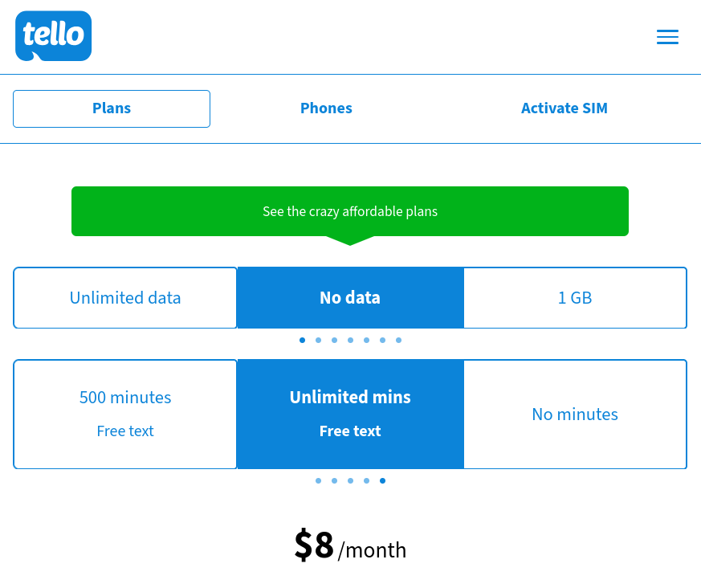Image resolution: width=701 pixels, height=588 pixels.
Task: Switch to the Plans tab
Action: tap(112, 108)
